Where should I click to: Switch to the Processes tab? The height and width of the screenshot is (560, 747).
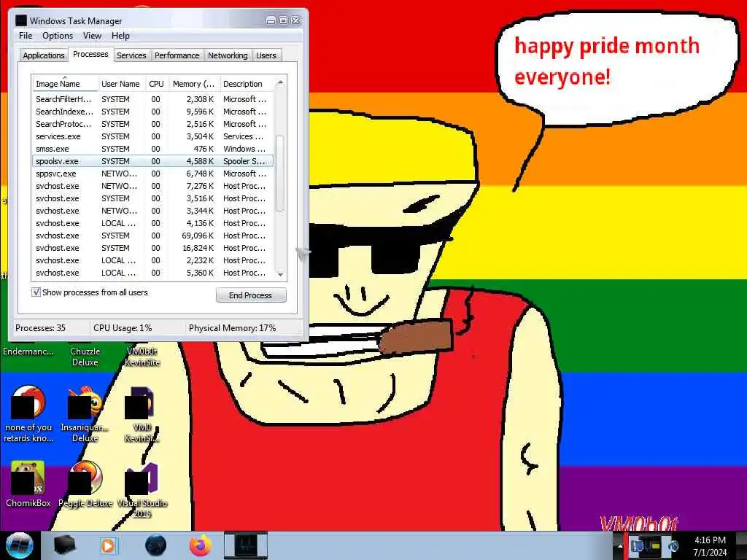tap(90, 54)
